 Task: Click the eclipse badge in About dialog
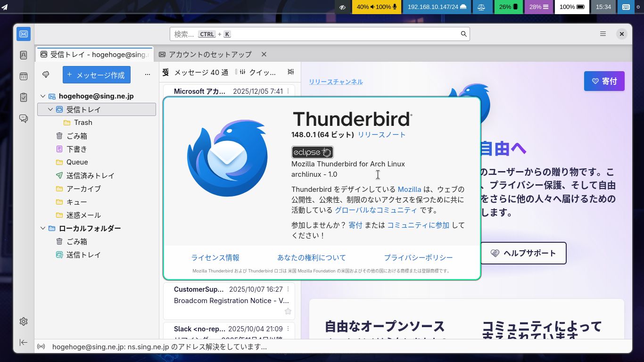(x=313, y=152)
